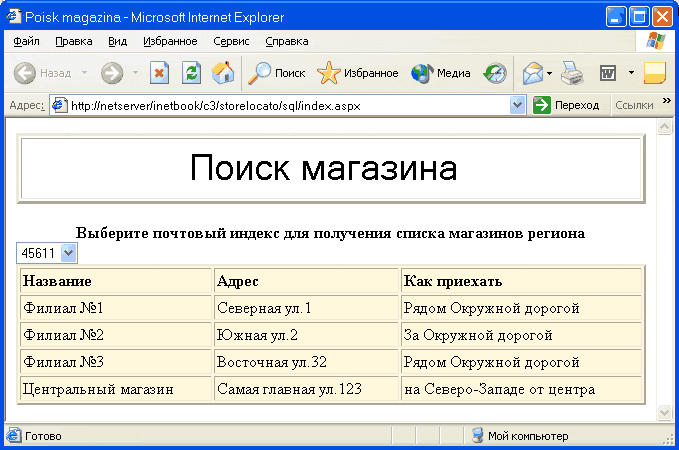Click the За Окружной дорогой cell
The height and width of the screenshot is (450, 679).
521,335
